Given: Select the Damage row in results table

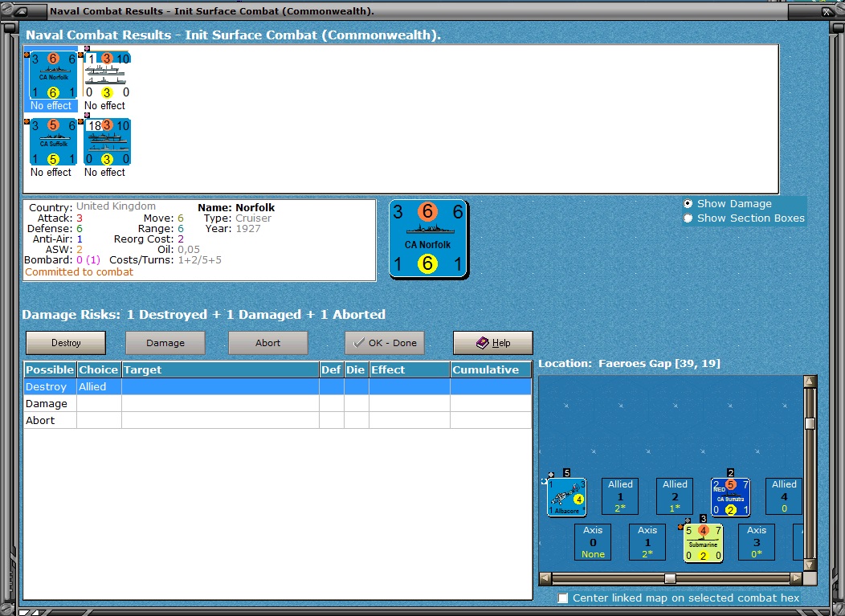Looking at the screenshot, I should pyautogui.click(x=277, y=404).
